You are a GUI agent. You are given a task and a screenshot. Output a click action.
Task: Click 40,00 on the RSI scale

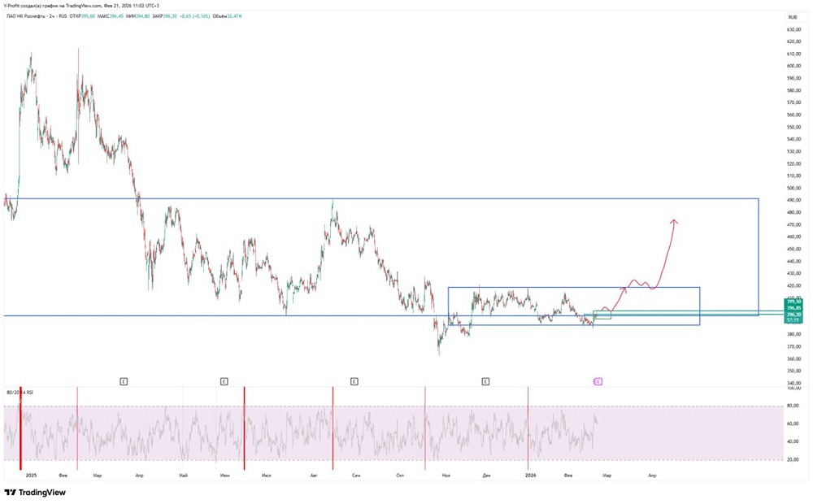pyautogui.click(x=793, y=441)
